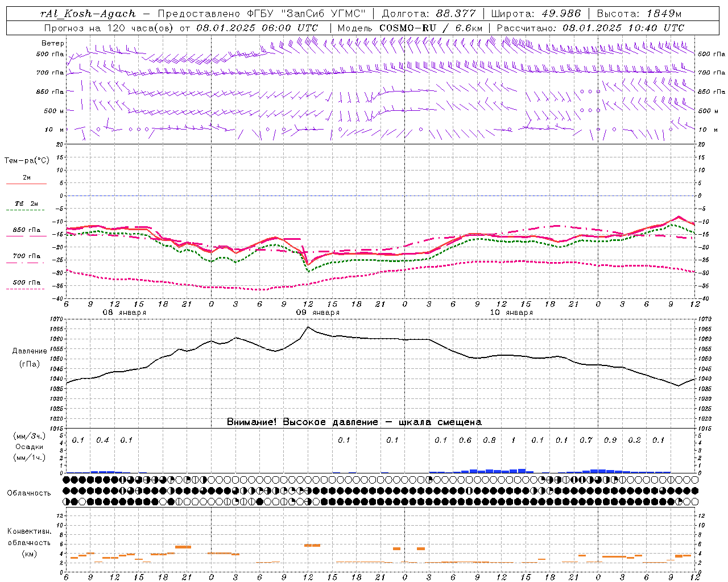Select the 'Td 2м' dew point legend entry

tap(27, 203)
